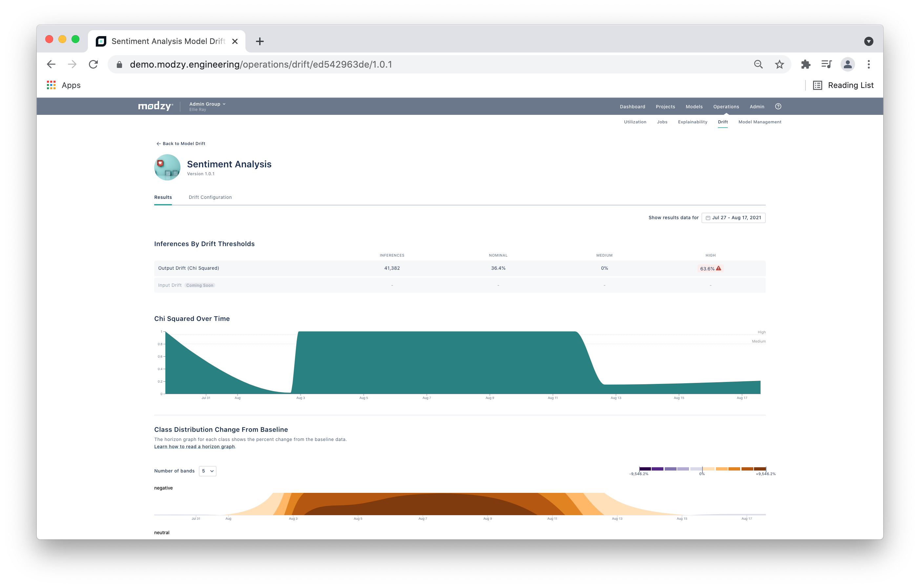Open Learn how to read a horizon graph
The image size is (920, 588).
(194, 447)
